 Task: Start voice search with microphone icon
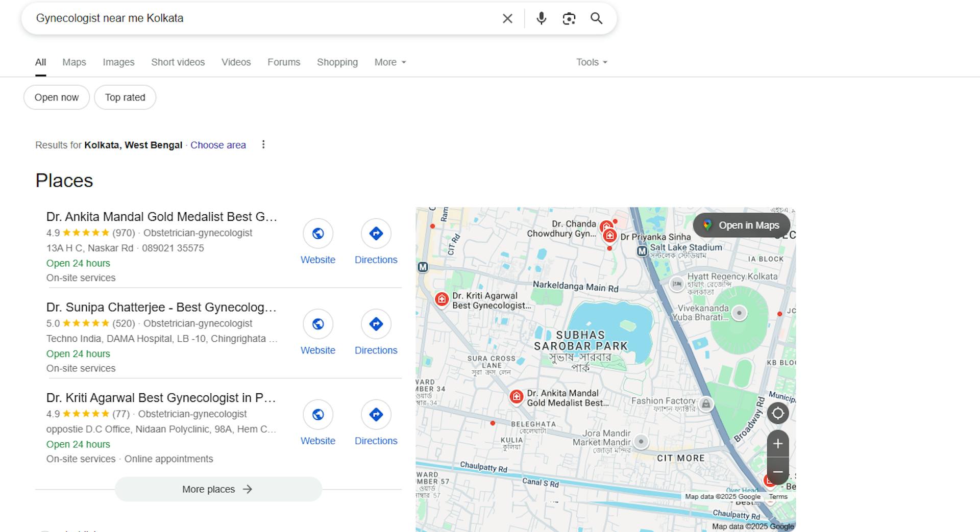click(542, 18)
